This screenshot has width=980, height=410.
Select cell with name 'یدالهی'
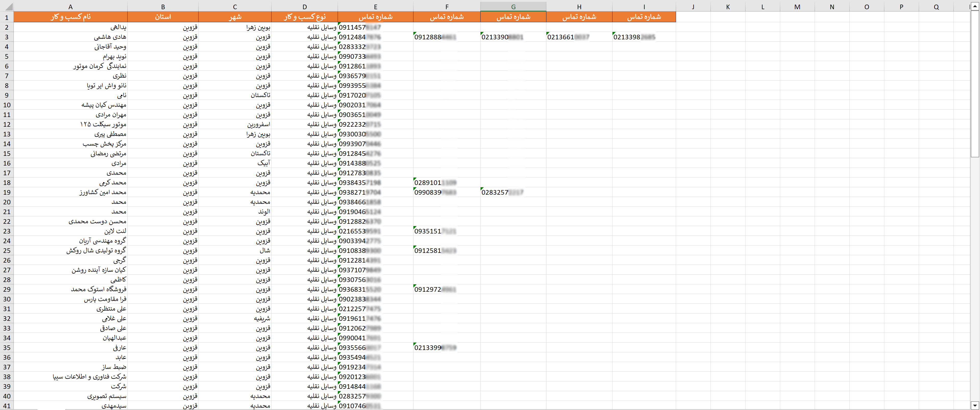[70, 27]
